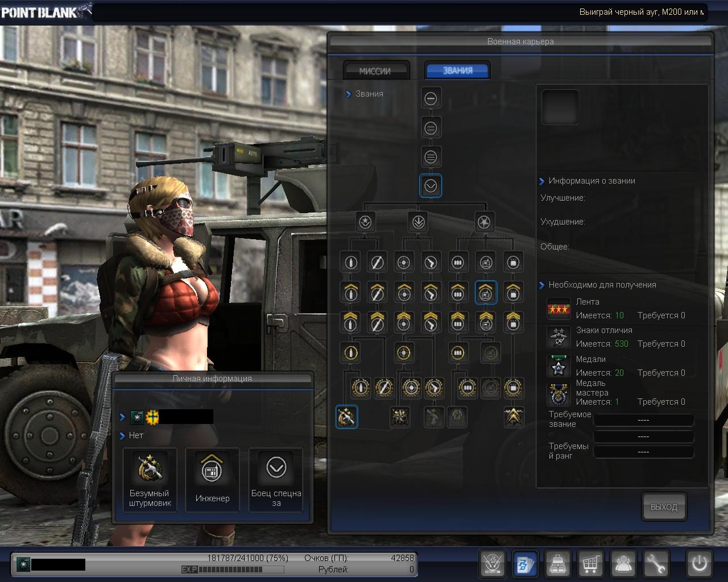Switch to the МИССИИ tab
728x582 pixels.
click(x=375, y=71)
